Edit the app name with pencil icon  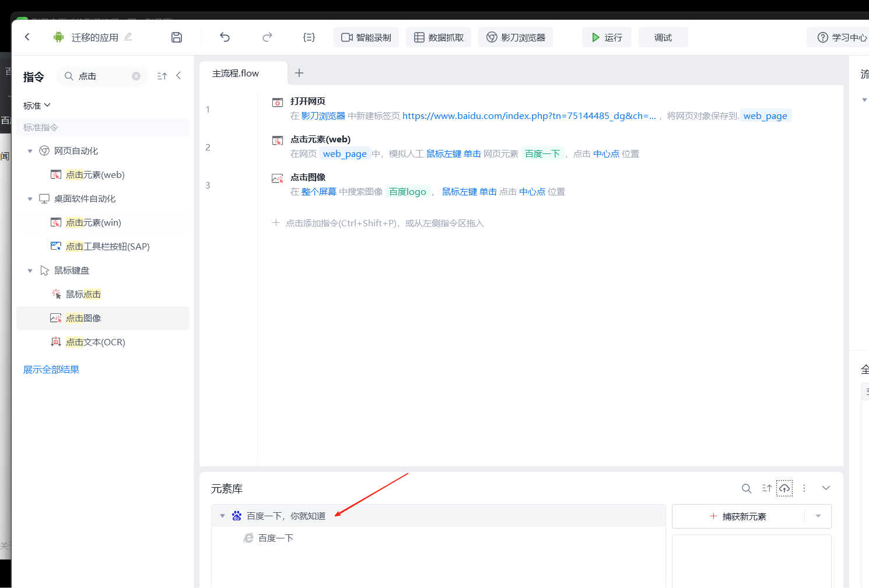tap(128, 37)
